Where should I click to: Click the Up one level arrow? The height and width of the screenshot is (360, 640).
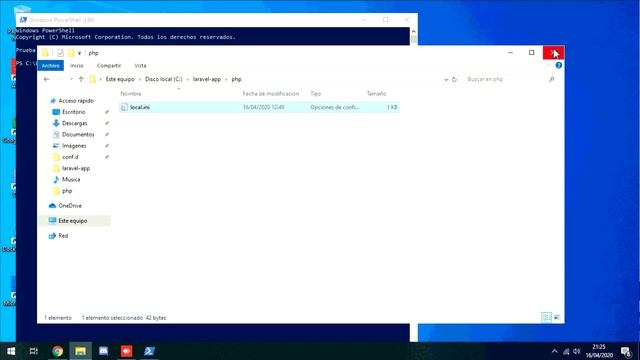coord(81,79)
